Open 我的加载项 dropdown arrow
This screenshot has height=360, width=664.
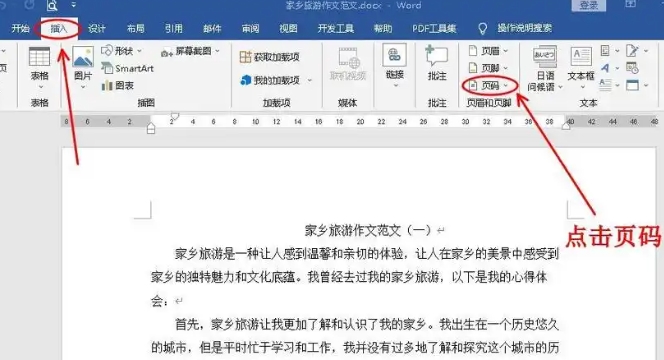click(310, 80)
